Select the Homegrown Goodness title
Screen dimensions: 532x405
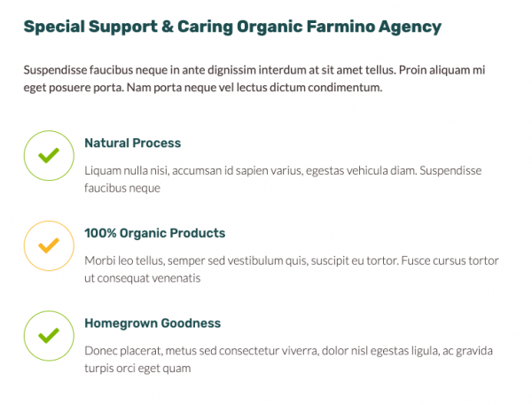point(153,323)
